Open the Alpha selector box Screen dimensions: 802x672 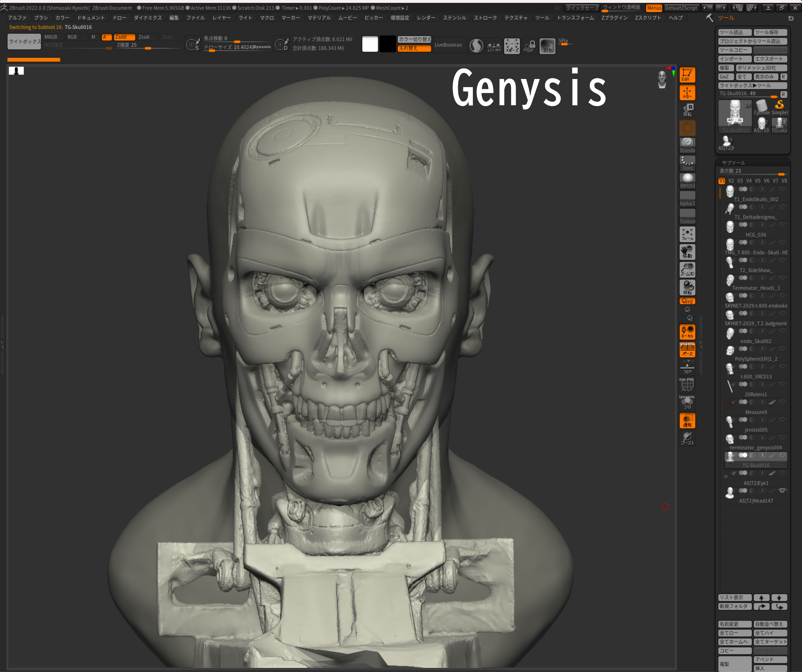tap(687, 198)
